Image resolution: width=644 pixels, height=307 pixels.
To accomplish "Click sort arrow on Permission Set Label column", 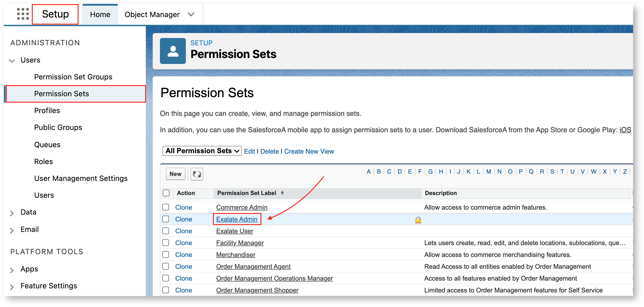I will (282, 193).
